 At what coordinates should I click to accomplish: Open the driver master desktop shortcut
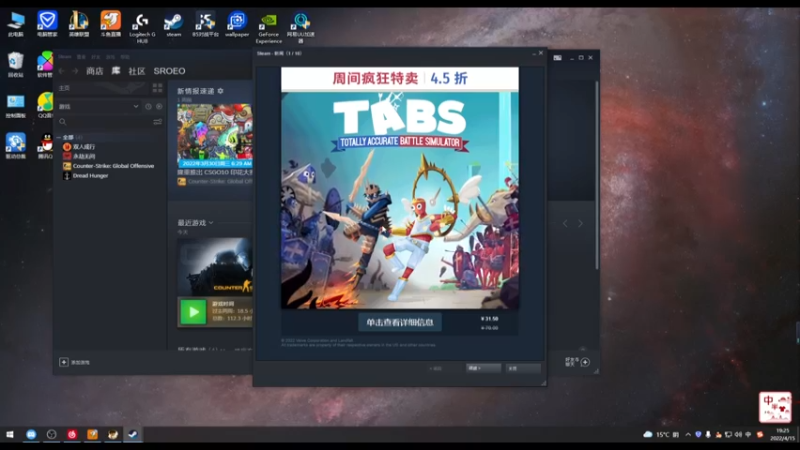click(x=15, y=146)
